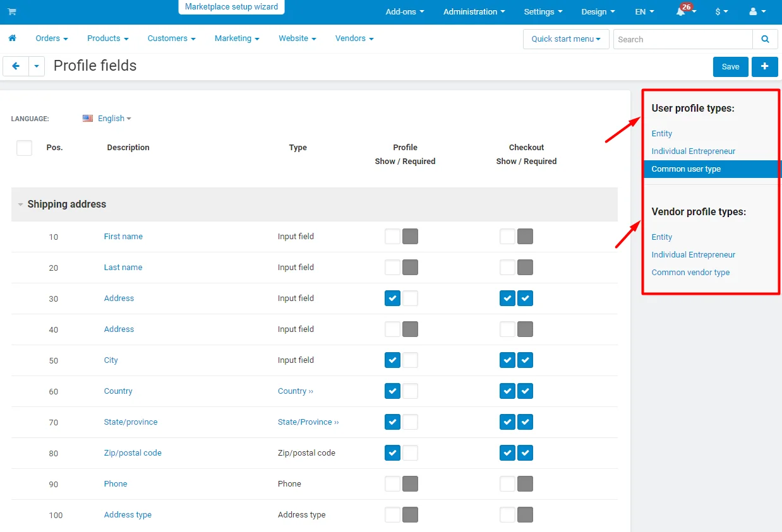Expand the Quick start menu dropdown
Viewport: 782px width, 532px height.
[565, 39]
